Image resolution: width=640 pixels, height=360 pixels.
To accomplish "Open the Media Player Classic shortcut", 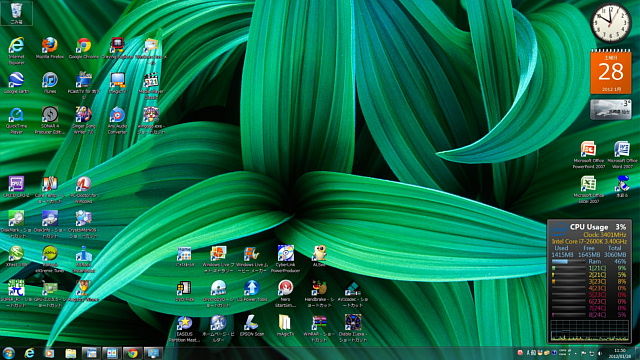I will tap(151, 85).
